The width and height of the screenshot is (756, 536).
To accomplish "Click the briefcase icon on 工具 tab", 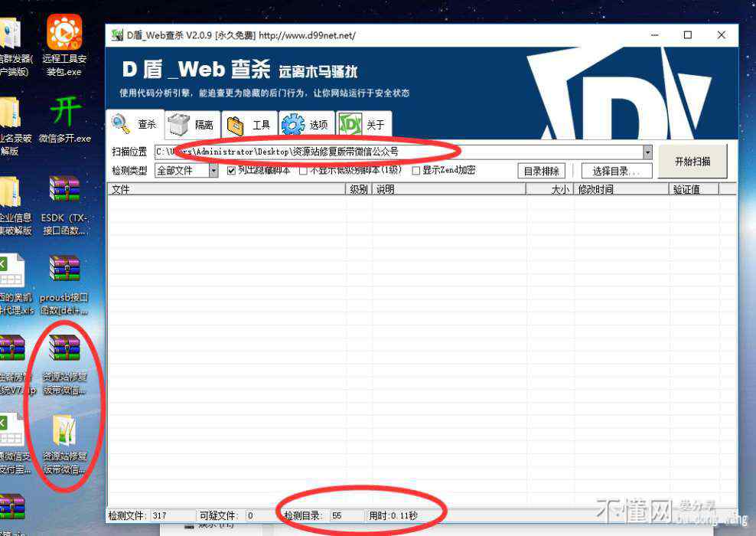I will coord(235,126).
